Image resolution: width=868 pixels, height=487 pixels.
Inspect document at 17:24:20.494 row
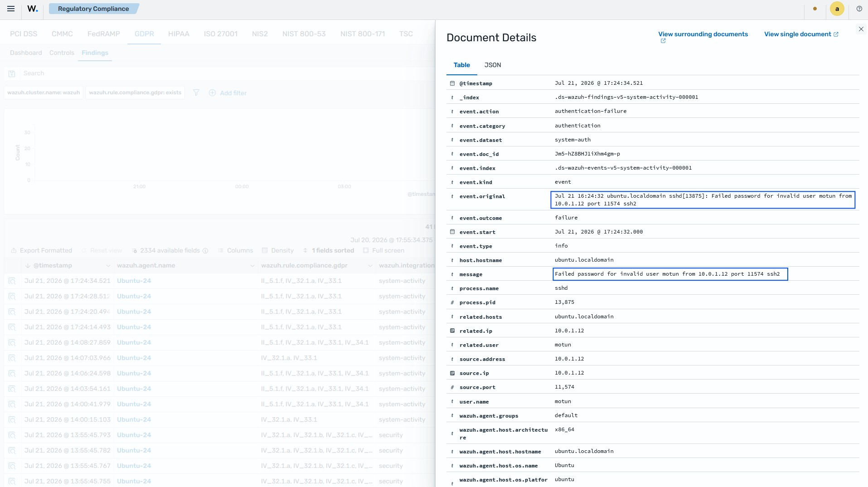(12, 312)
